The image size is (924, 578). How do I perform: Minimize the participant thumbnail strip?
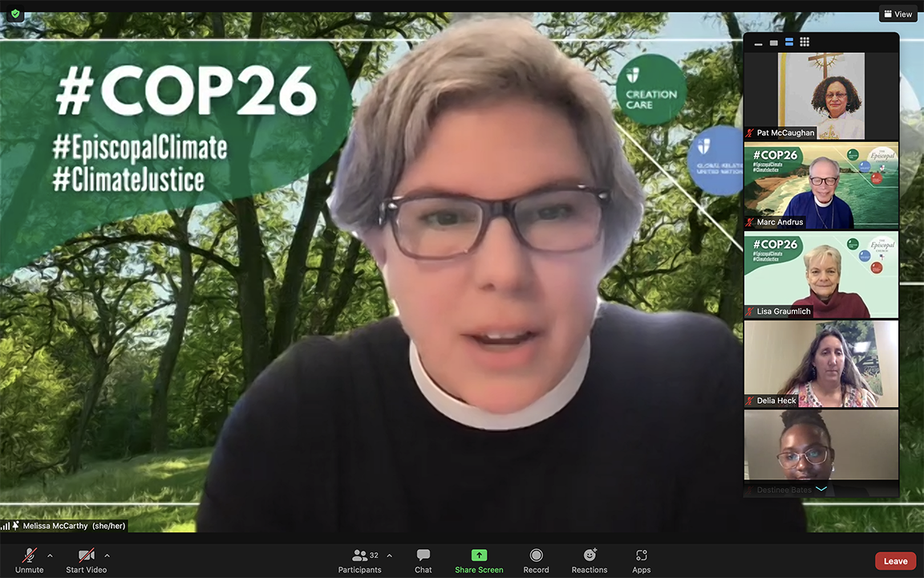[x=759, y=43]
